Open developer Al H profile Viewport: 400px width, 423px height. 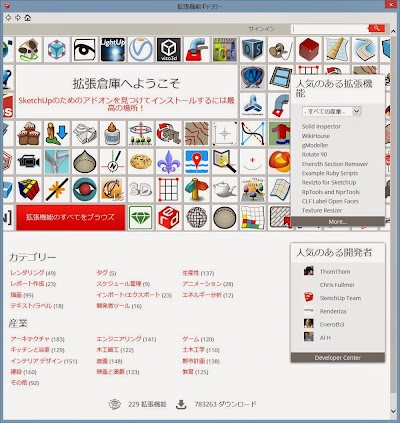(325, 338)
